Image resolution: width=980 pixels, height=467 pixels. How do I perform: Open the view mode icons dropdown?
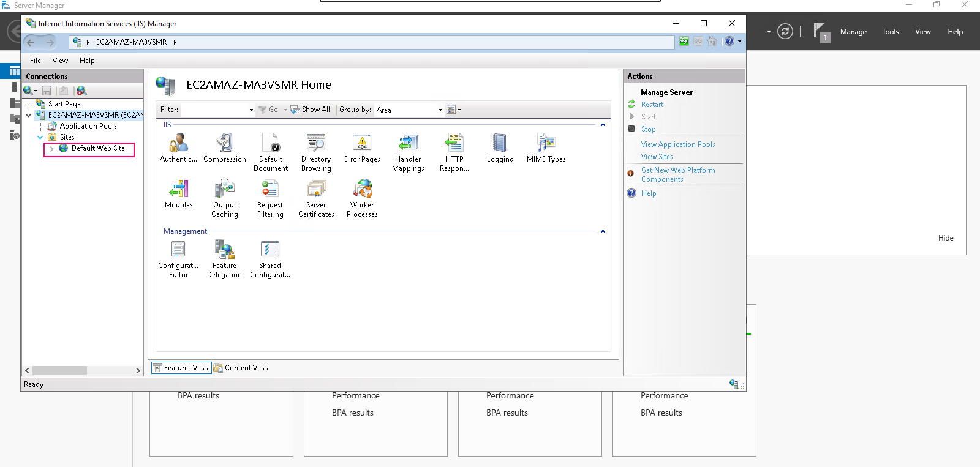[x=453, y=110]
